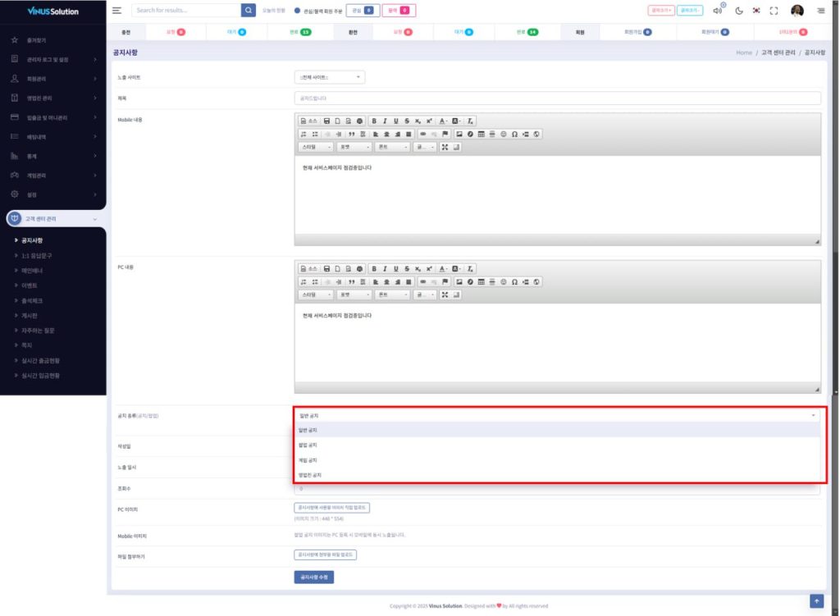Click the PC 이미지 direct upload button
This screenshot has height=616, width=840.
coord(331,507)
